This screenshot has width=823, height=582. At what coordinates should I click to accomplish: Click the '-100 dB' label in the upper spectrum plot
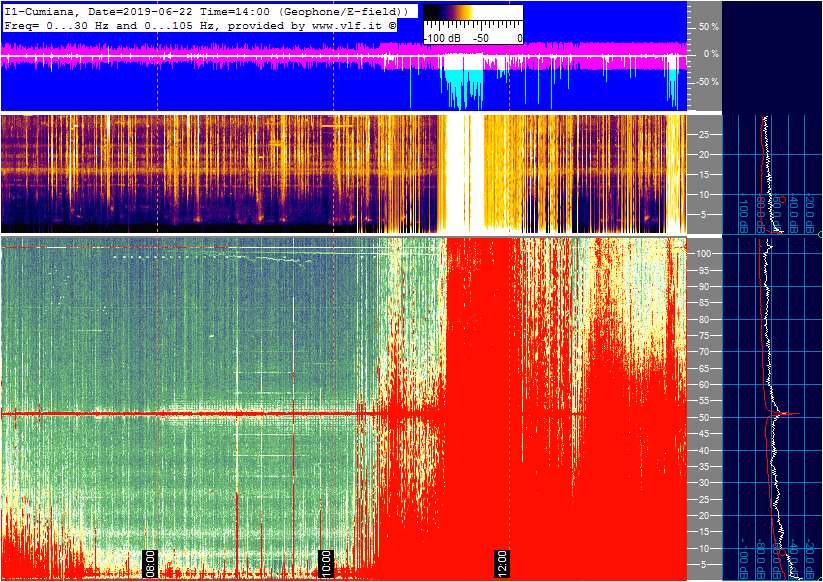743,213
